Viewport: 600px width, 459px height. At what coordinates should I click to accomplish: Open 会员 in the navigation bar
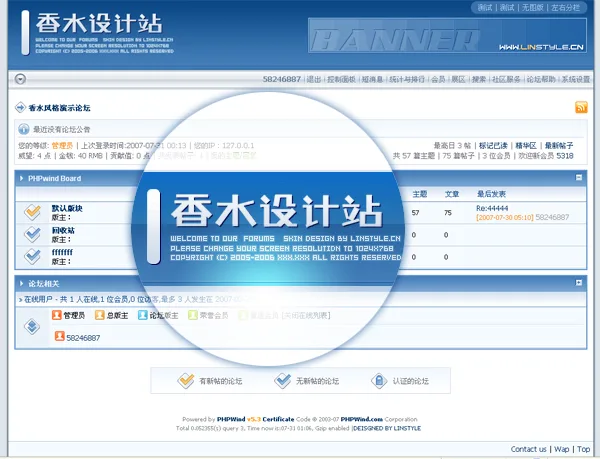coord(438,79)
